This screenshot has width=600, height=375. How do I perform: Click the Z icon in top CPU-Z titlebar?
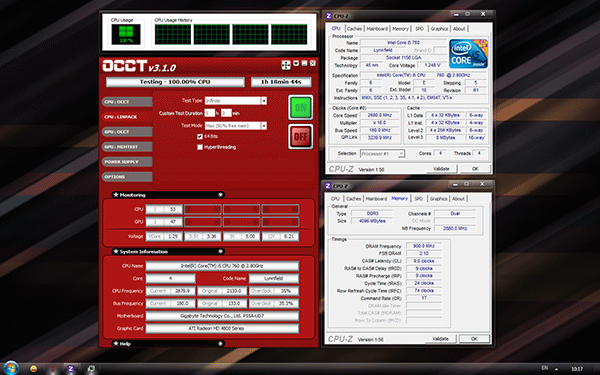[x=328, y=16]
